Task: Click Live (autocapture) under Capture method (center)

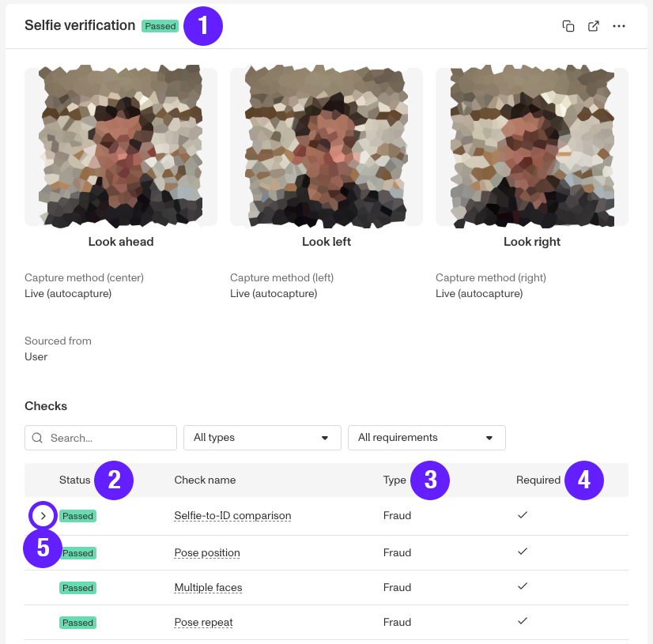Action: pyautogui.click(x=68, y=293)
